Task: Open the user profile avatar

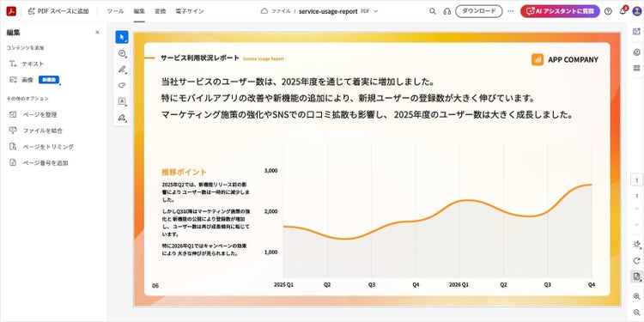Action: (636, 11)
